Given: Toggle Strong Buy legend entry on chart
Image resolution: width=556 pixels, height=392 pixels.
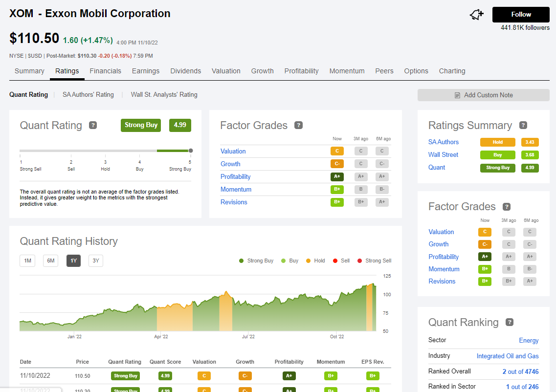Looking at the screenshot, I should (x=256, y=261).
